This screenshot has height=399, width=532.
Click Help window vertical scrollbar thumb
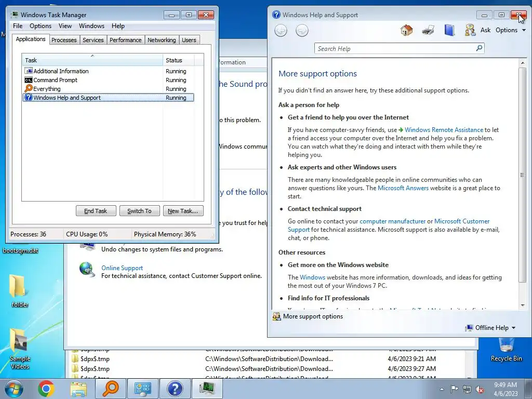click(x=522, y=175)
